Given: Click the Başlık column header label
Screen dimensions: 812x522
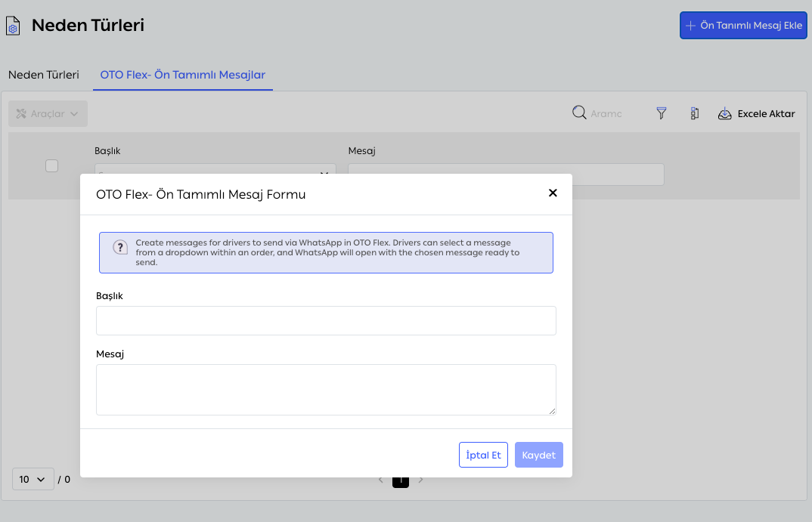Looking at the screenshot, I should tap(107, 150).
